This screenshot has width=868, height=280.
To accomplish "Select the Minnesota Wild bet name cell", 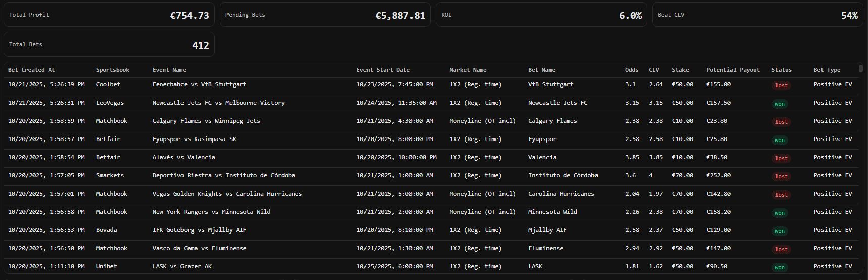I will [x=553, y=212].
